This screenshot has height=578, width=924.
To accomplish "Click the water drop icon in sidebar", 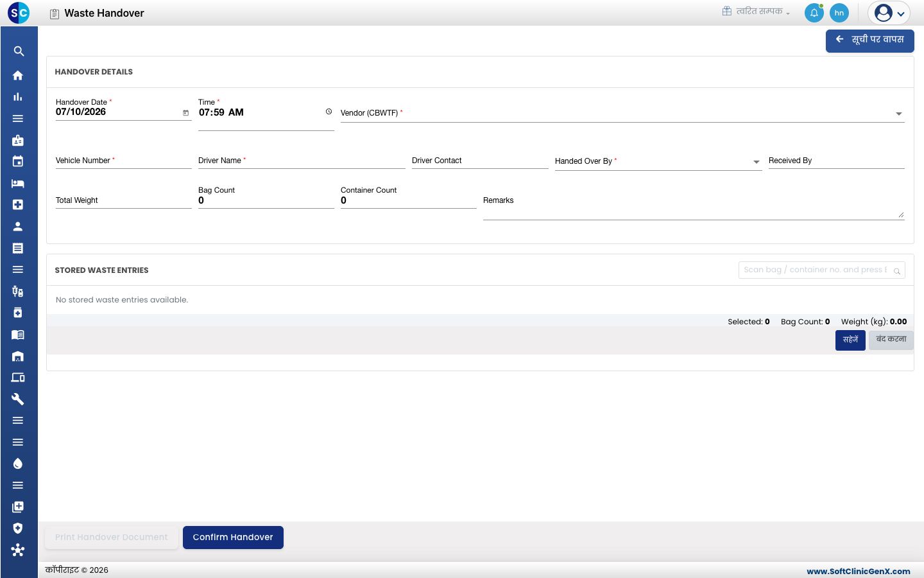I will [x=18, y=464].
